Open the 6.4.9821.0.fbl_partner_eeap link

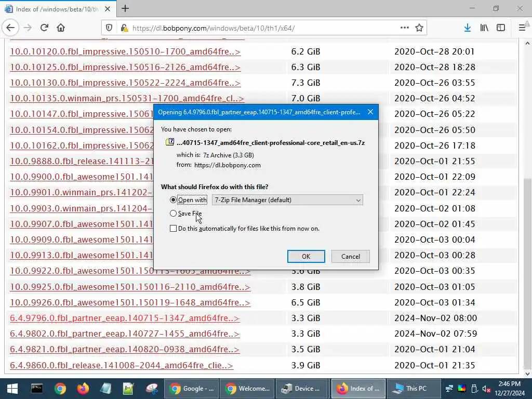[125, 350]
